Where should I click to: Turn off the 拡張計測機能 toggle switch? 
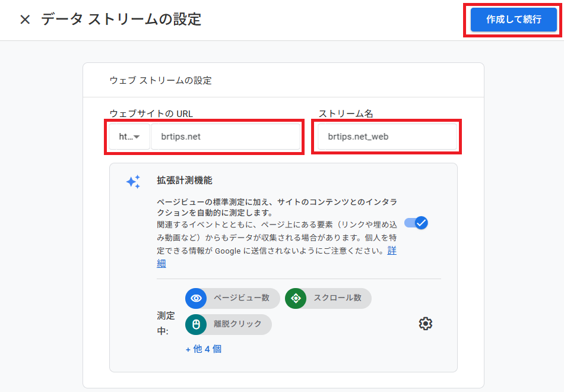[416, 223]
